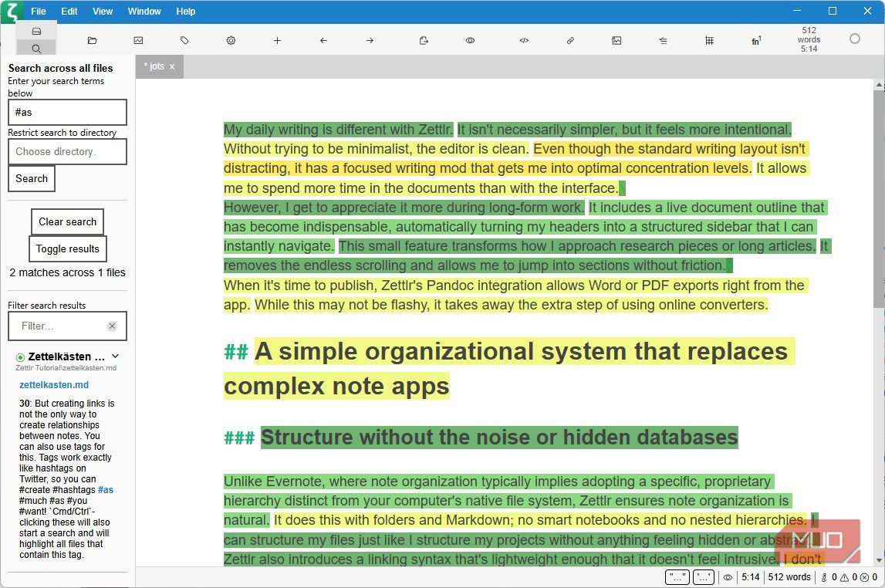Click the editor vertical scrollbar thumb
Viewport: 885px width, 588px height.
(x=880, y=198)
